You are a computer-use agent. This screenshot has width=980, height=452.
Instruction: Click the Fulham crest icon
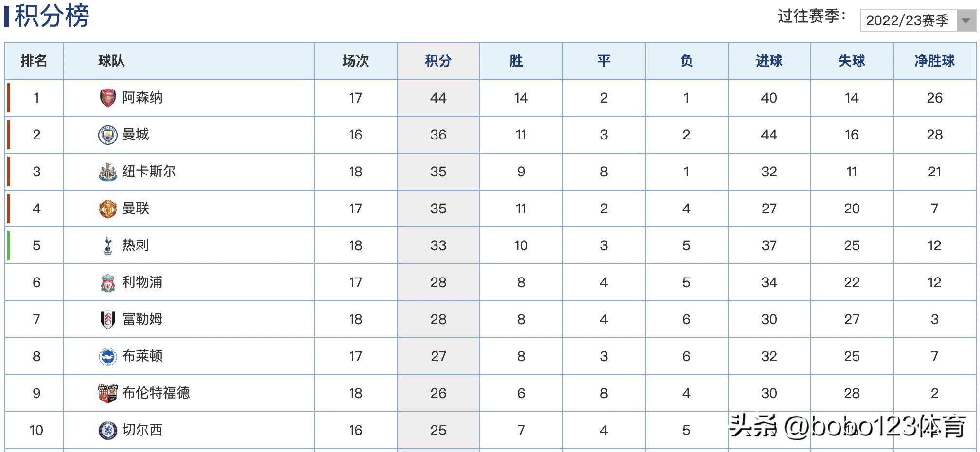pyautogui.click(x=108, y=319)
